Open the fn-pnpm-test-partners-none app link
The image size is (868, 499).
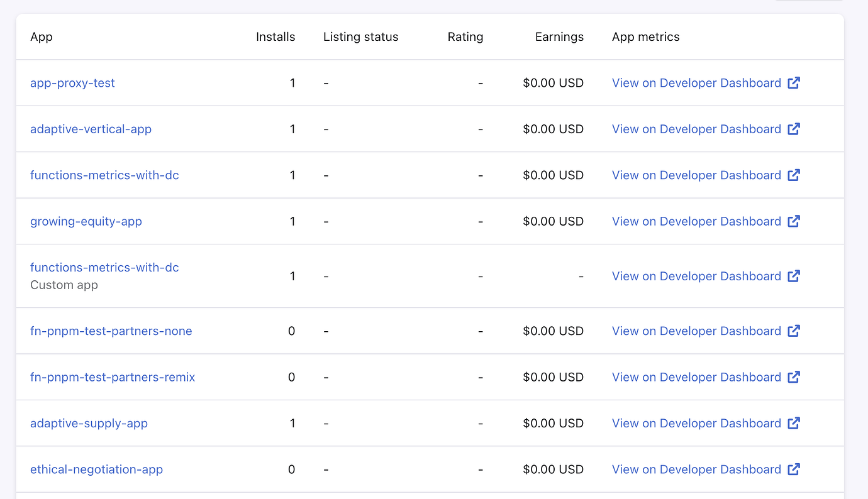coord(111,331)
